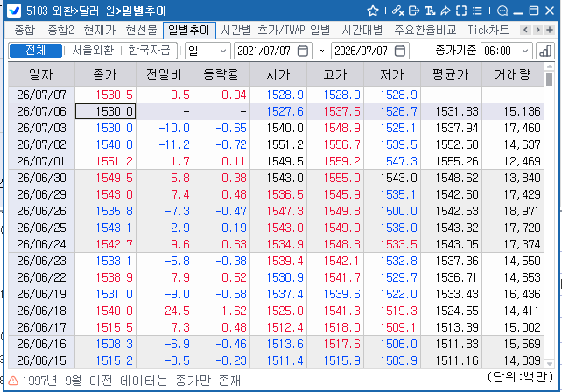562x392 pixels.
Task: Open the end date calendar picker
Action: pos(400,51)
